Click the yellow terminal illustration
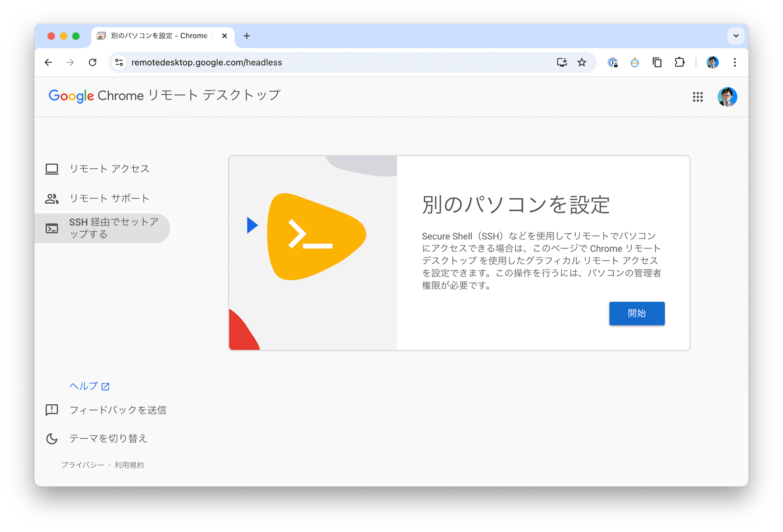Screen dimensions: 783x532 coord(316,236)
